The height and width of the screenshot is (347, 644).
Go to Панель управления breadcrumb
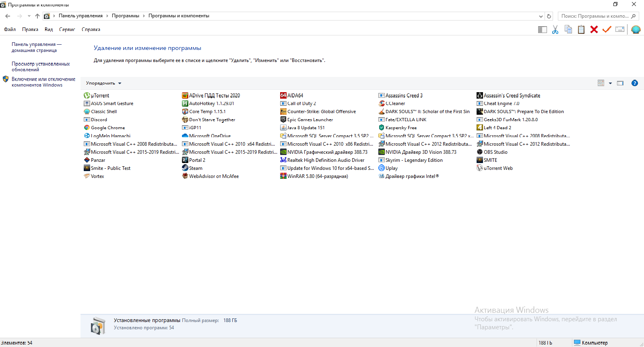pyautogui.click(x=80, y=16)
